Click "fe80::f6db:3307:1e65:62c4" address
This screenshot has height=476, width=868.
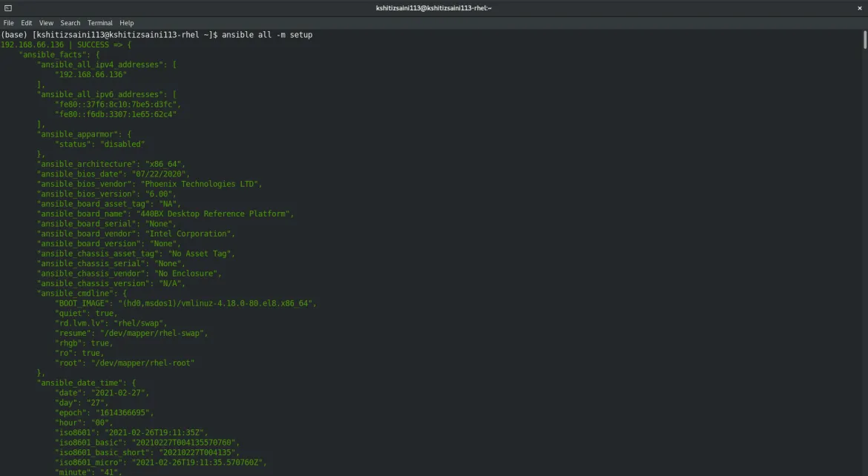point(116,114)
